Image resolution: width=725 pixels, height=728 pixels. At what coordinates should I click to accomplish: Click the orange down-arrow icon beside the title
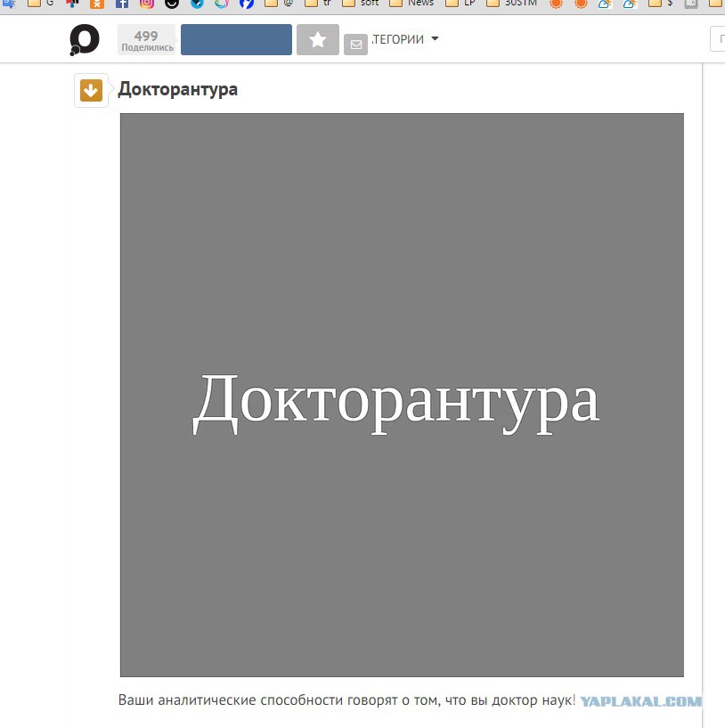[91, 90]
